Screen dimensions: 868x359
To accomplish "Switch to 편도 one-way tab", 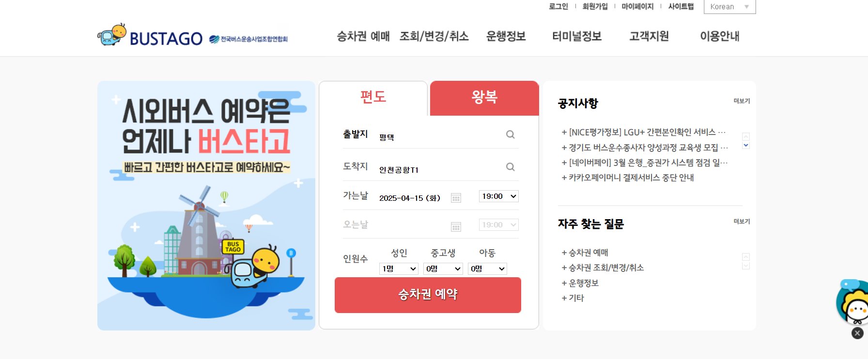I will (x=373, y=98).
